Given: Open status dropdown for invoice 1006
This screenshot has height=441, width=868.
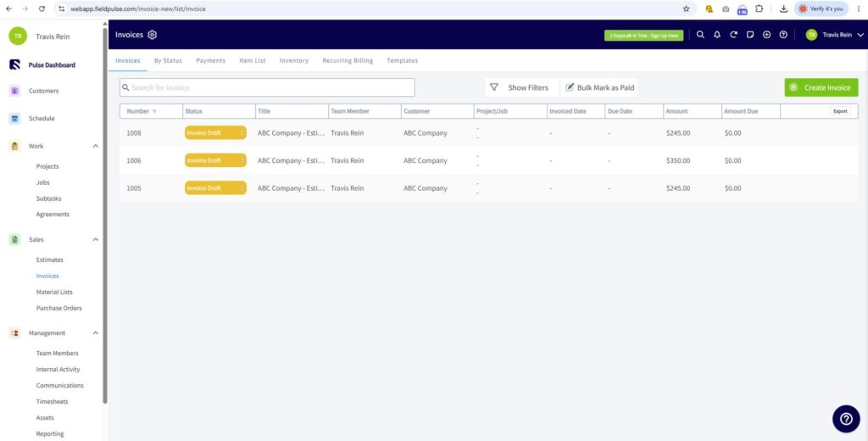Looking at the screenshot, I should [215, 160].
